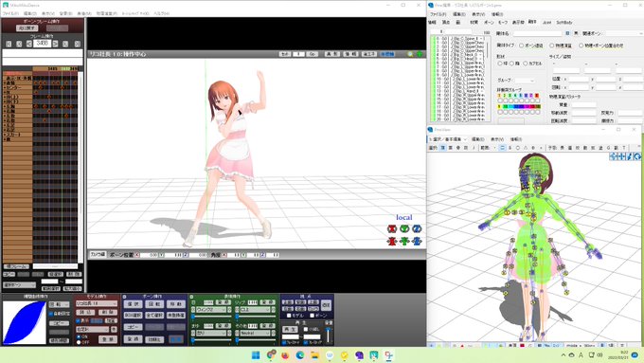644x363 pixels.
Task: Go to next keyframe button
Action: click(x=65, y=44)
